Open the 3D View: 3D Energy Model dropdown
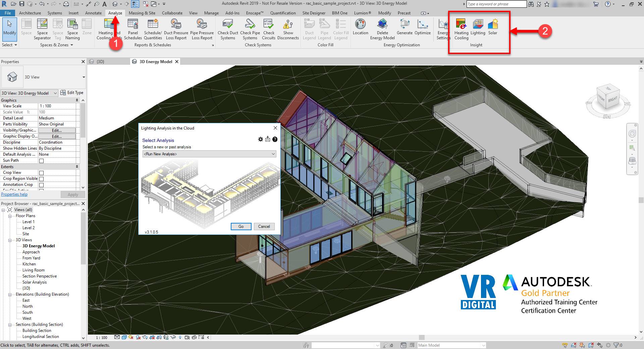This screenshot has width=644, height=349. point(30,93)
